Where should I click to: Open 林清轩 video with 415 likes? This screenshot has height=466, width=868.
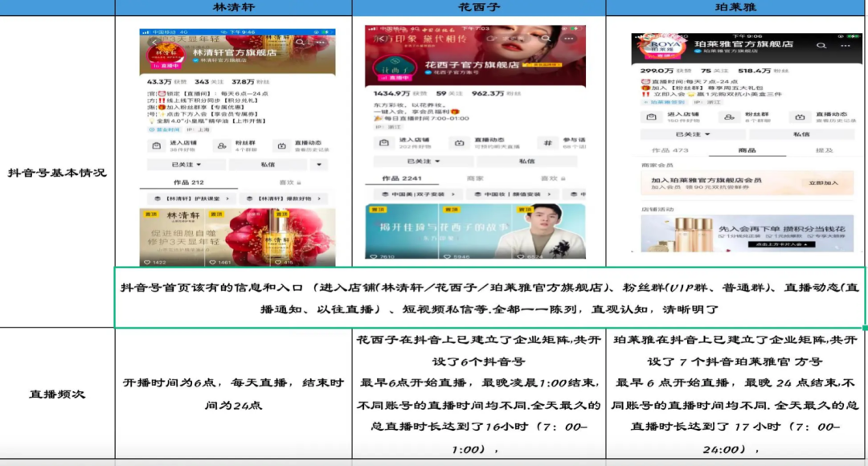coord(303,238)
